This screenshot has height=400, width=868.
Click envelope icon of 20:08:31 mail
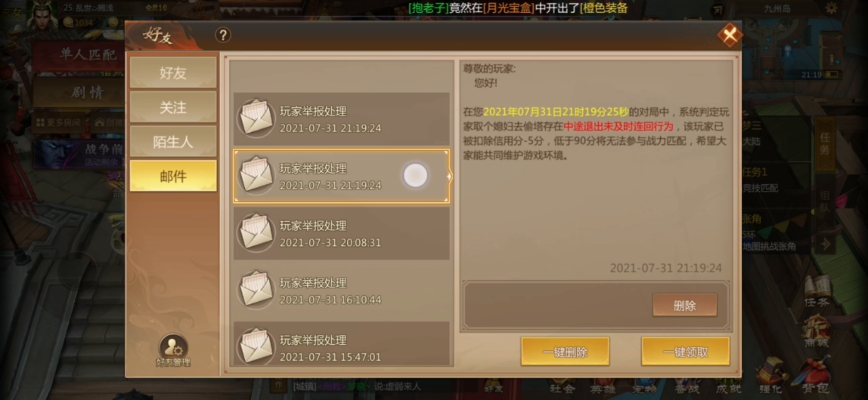[x=256, y=233]
